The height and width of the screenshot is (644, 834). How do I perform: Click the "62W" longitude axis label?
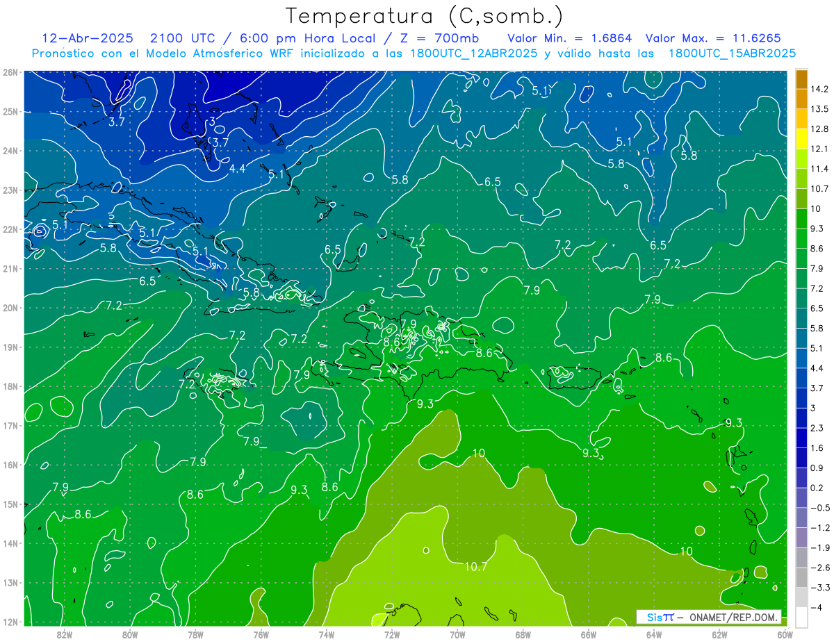point(719,634)
